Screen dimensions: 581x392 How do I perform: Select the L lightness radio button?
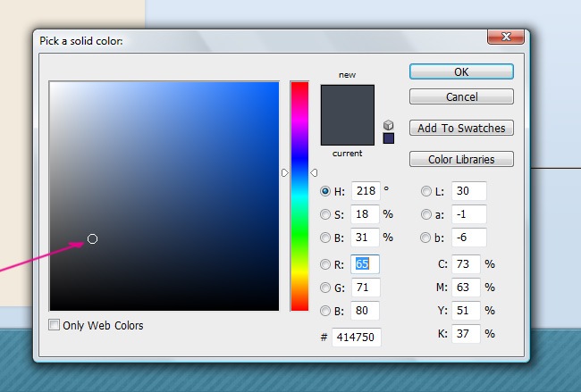[x=426, y=191]
